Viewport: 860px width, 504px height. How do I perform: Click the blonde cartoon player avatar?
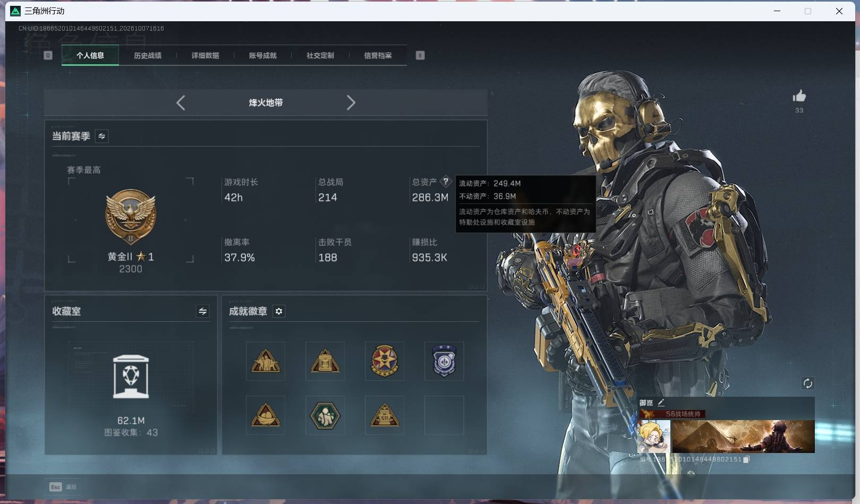click(654, 437)
